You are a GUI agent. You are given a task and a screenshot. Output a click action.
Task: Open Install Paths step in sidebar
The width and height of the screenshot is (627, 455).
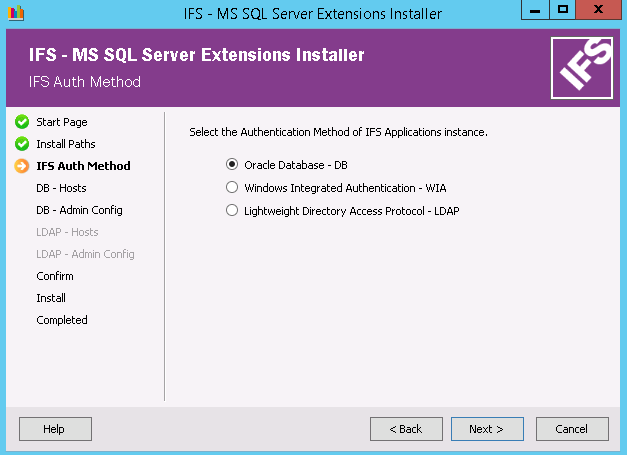(x=66, y=144)
